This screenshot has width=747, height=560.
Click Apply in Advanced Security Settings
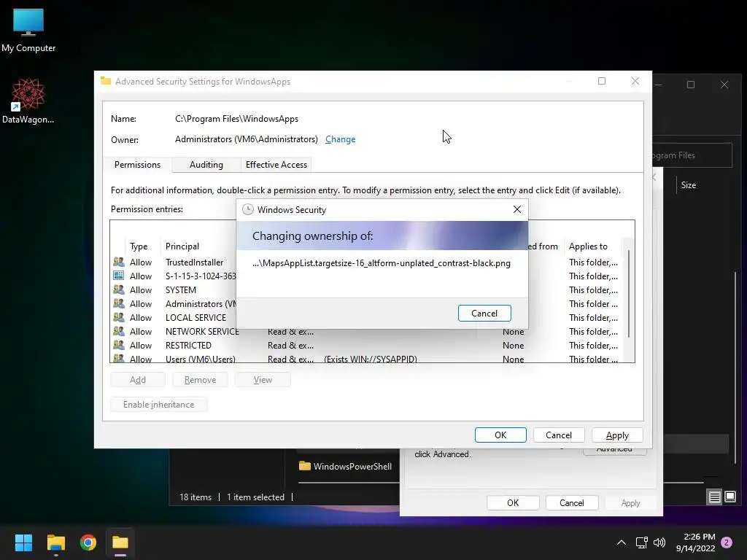pos(617,435)
